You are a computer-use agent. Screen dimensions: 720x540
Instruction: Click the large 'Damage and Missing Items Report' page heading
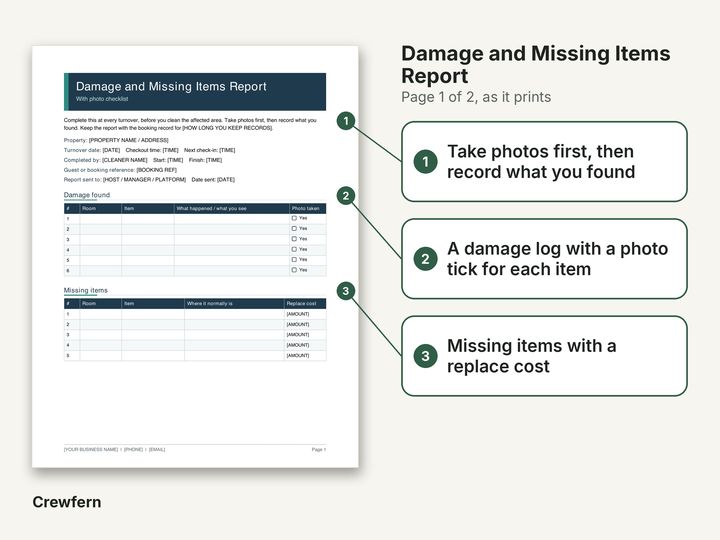pyautogui.click(x=536, y=65)
